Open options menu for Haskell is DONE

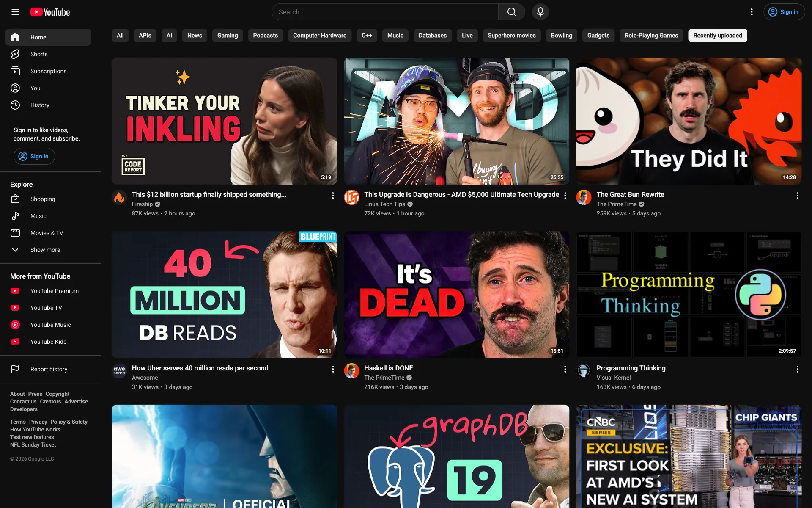coord(565,369)
